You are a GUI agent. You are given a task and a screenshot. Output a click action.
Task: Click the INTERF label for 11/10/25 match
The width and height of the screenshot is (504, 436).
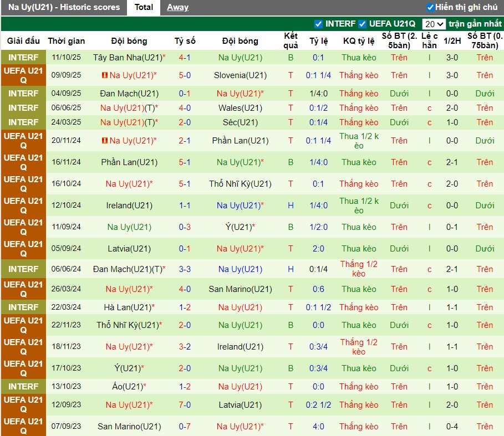click(x=23, y=58)
